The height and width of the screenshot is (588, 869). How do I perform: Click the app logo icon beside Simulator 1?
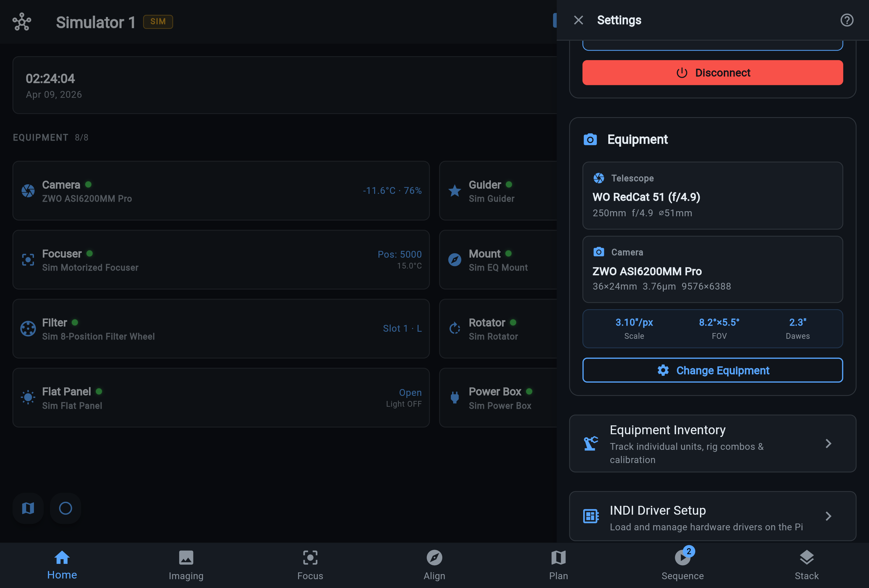pyautogui.click(x=22, y=22)
